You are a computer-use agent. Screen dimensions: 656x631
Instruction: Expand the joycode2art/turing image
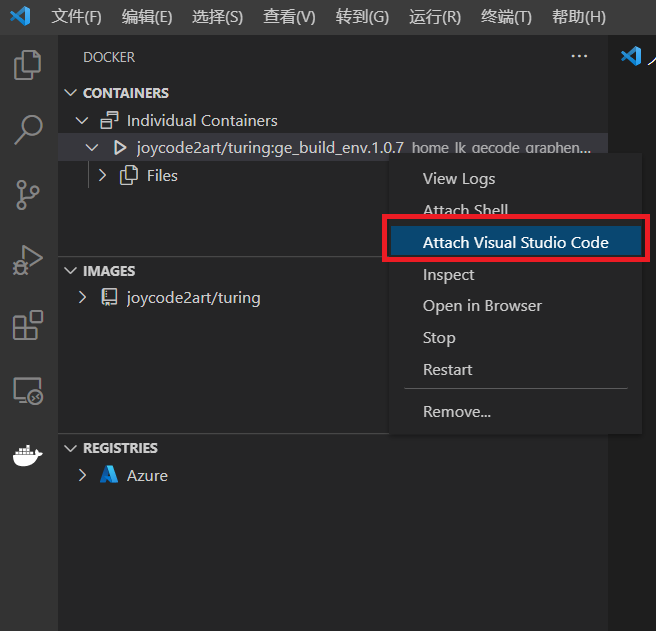(83, 298)
